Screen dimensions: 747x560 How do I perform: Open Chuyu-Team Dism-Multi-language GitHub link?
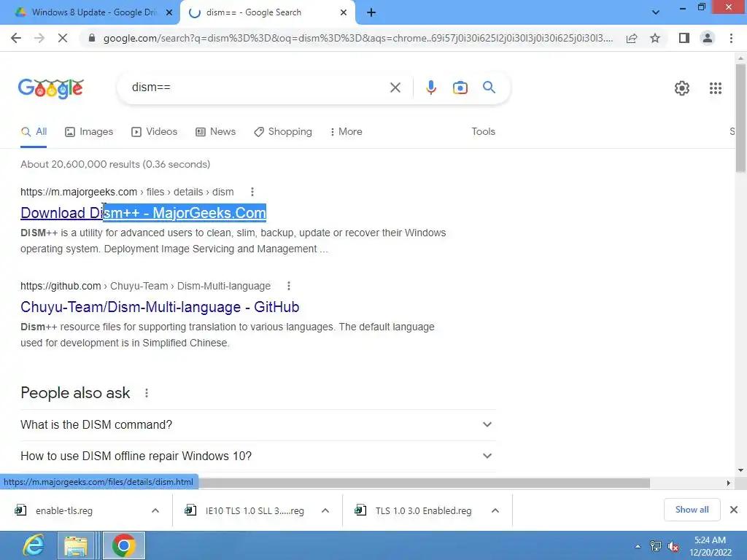pos(160,307)
